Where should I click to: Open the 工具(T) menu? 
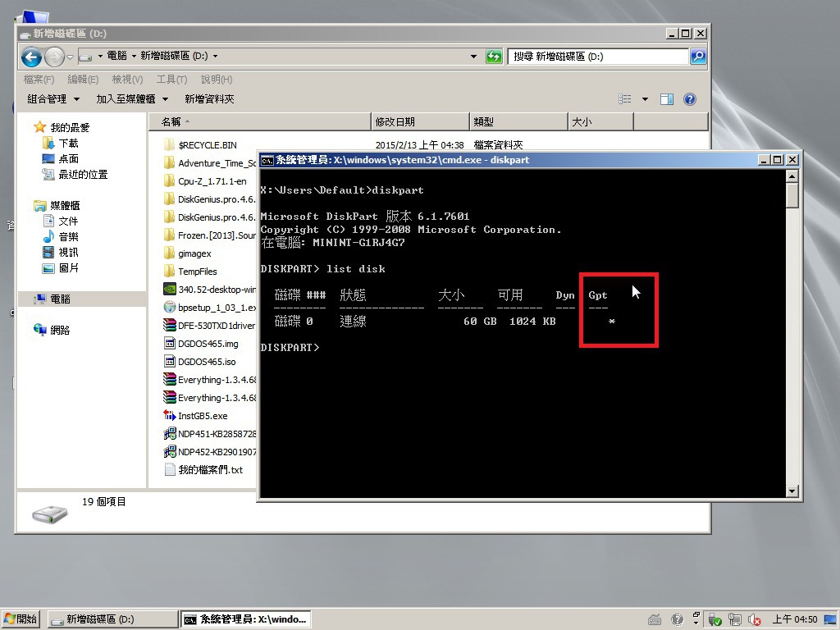[171, 80]
